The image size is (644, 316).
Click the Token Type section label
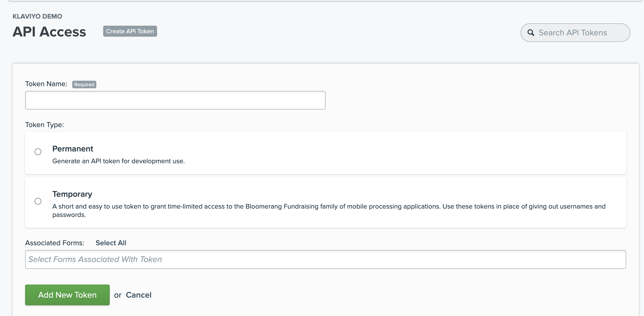(44, 125)
